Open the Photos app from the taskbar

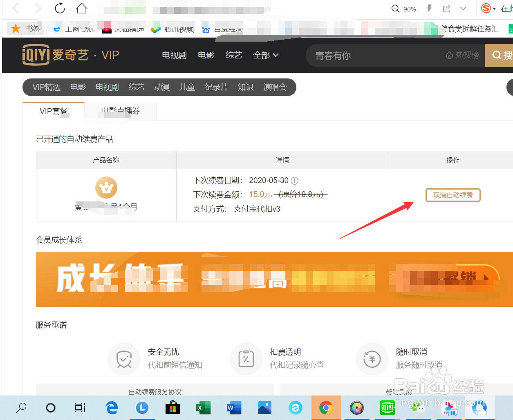tap(265, 408)
